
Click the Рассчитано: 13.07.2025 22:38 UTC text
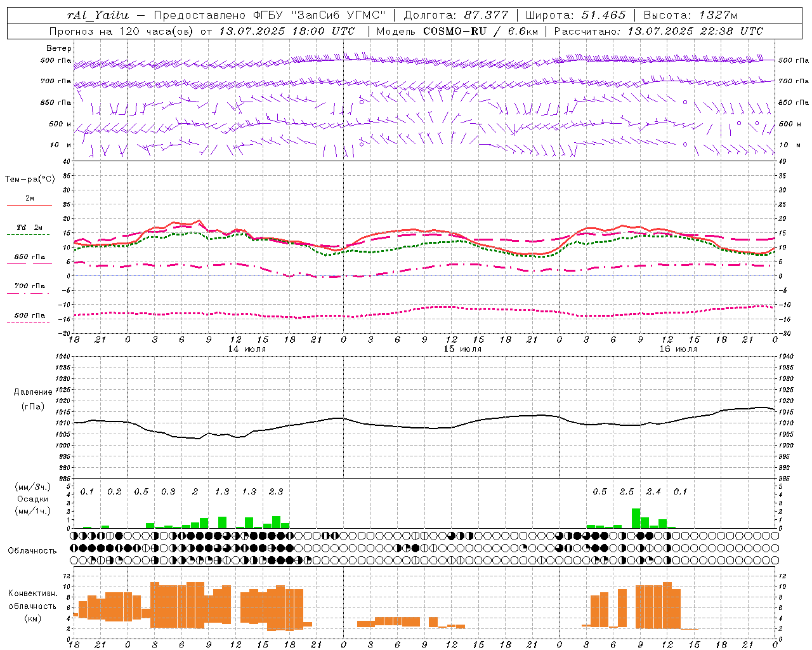[658, 31]
